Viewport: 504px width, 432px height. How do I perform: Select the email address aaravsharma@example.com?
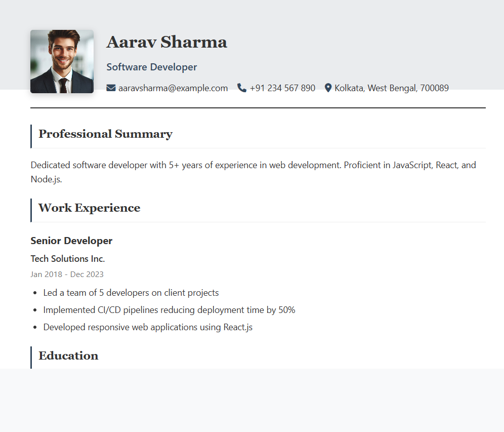point(173,88)
